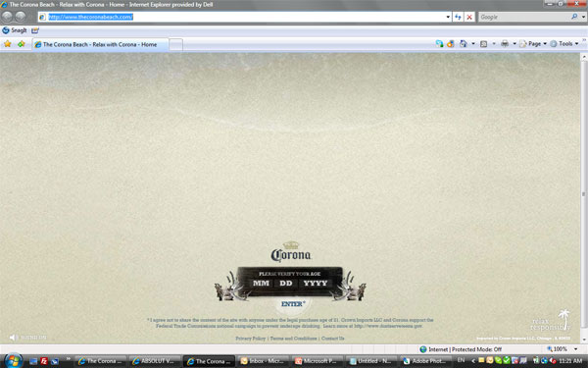588x368 pixels.
Task: Switch to Inbox - Microsoft taskbar window
Action: click(264, 361)
